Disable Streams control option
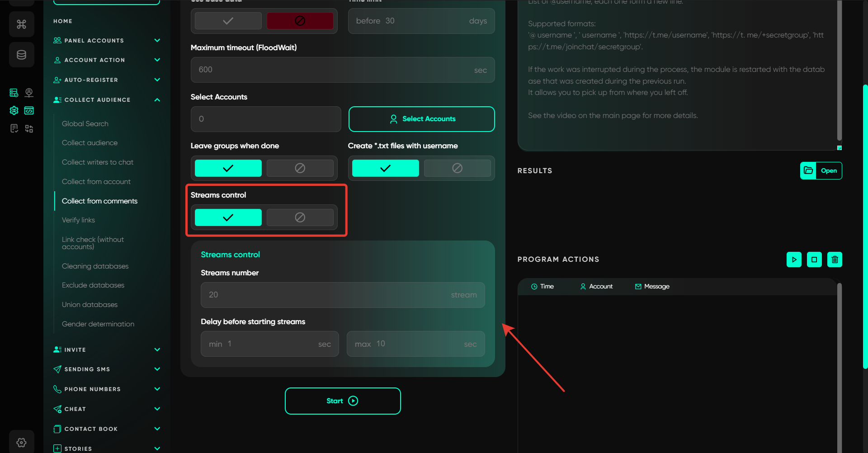 pos(300,217)
